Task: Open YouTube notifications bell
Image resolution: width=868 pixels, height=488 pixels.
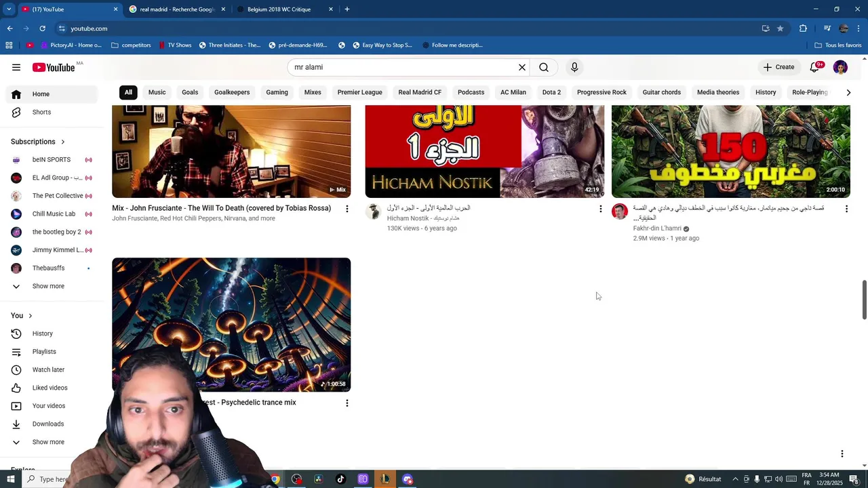Action: point(815,67)
